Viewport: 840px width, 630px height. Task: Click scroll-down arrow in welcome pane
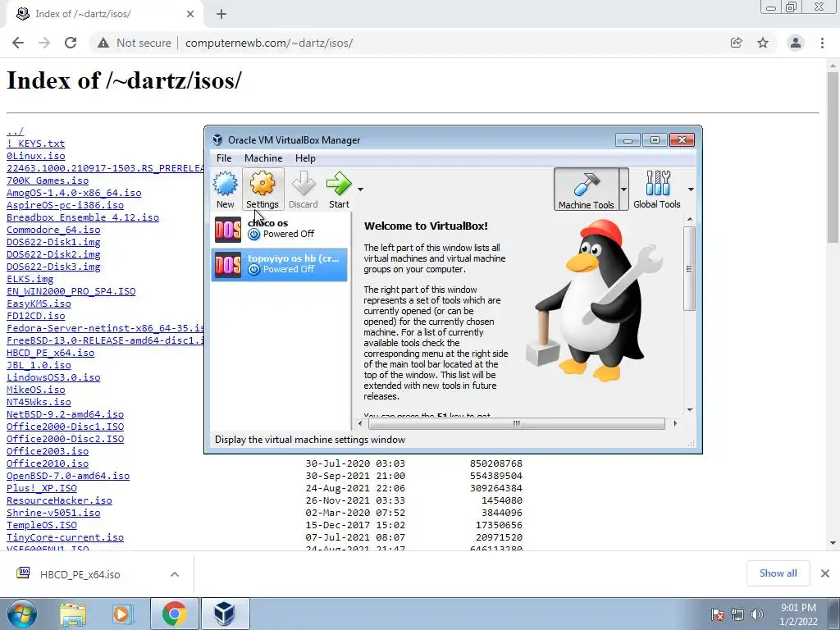tap(689, 410)
